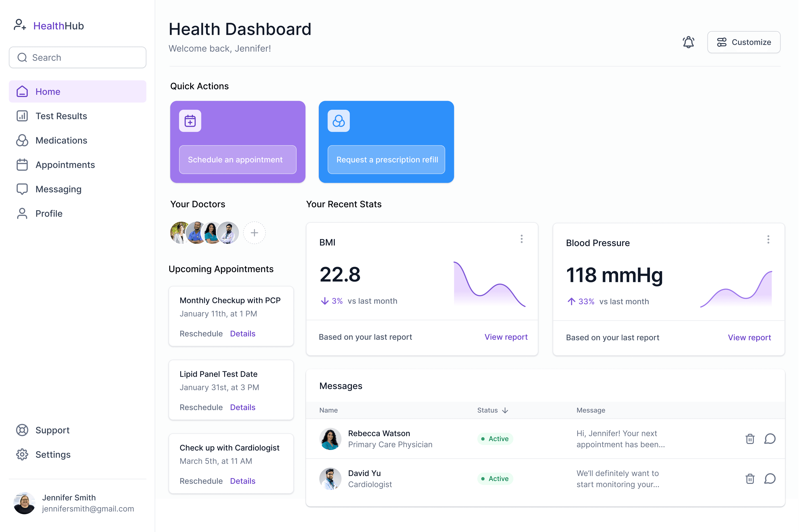Click David Yu's avatar
Screen dimensions: 800x532
point(330,479)
